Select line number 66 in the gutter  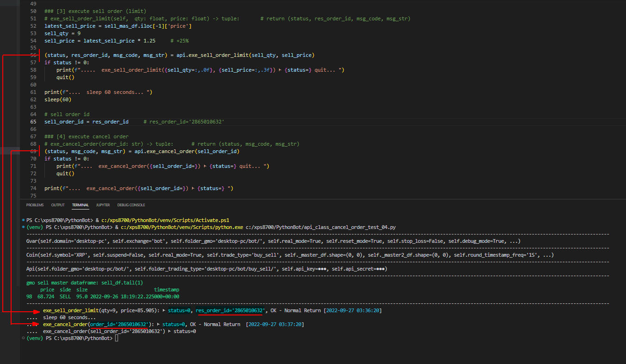pyautogui.click(x=33, y=129)
